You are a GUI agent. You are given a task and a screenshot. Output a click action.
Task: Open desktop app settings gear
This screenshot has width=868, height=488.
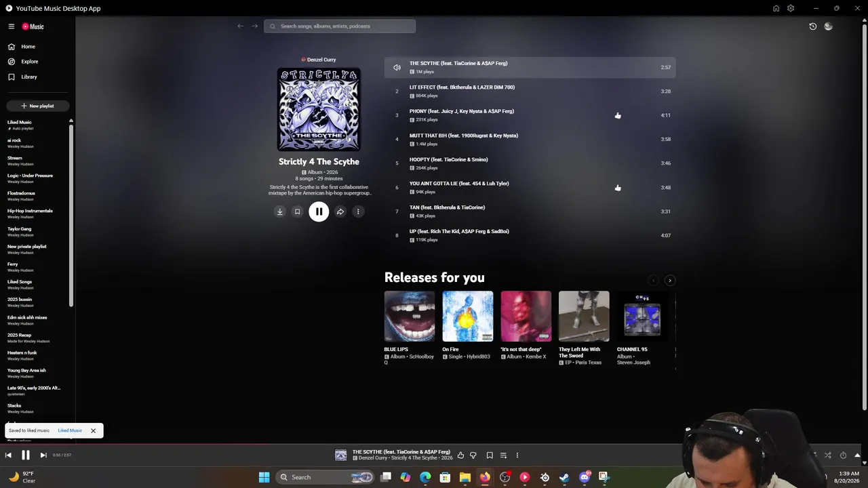(x=791, y=8)
